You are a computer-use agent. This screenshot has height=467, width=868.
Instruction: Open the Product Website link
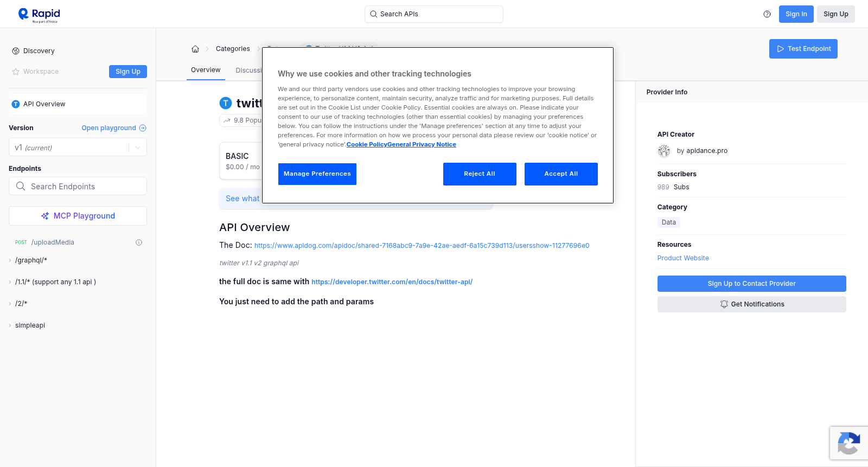click(683, 258)
